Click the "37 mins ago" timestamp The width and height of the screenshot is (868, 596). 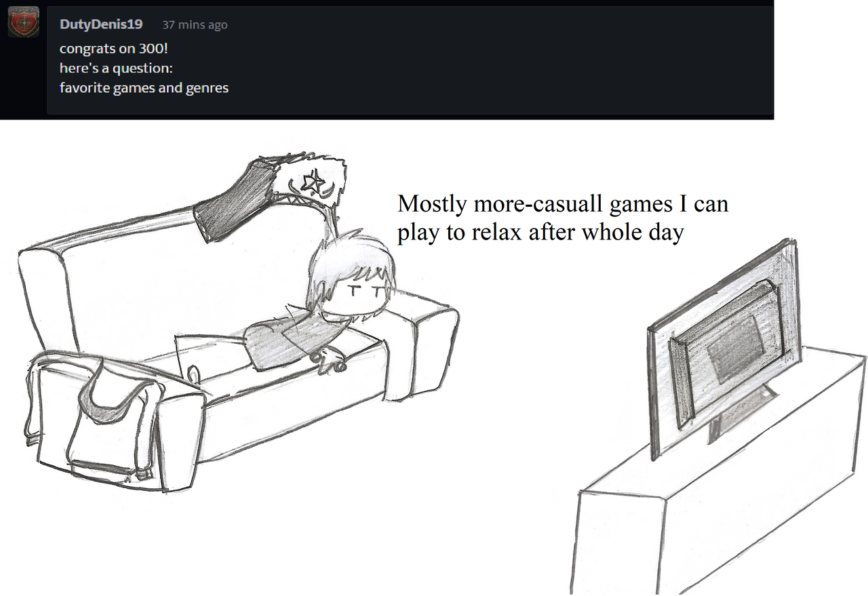click(195, 25)
